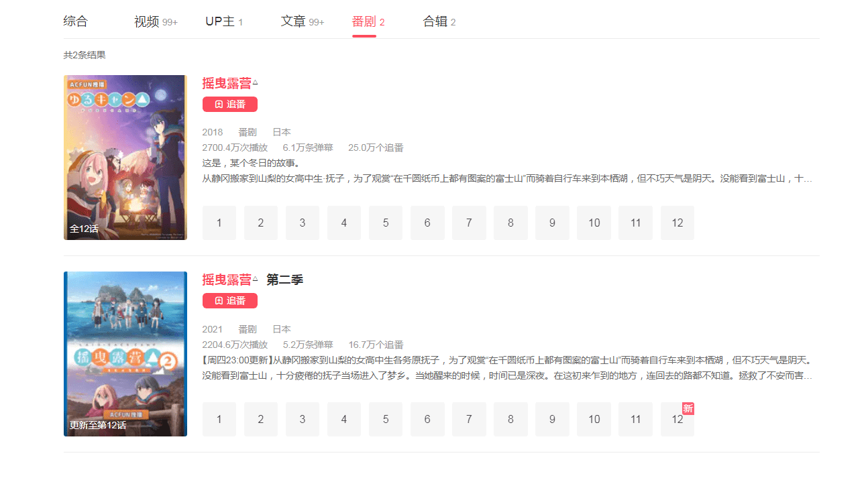Select the 番剧 tab
The width and height of the screenshot is (868, 478).
[x=368, y=22]
